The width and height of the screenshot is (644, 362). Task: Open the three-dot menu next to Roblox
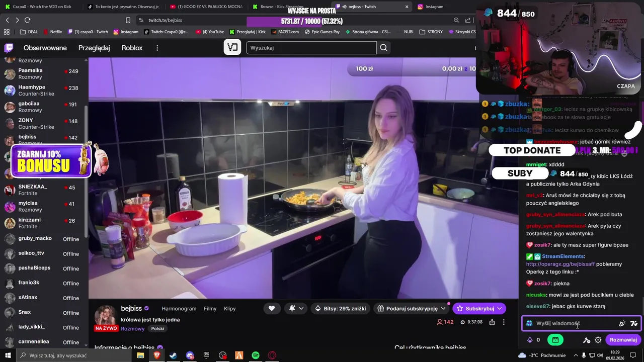(157, 48)
